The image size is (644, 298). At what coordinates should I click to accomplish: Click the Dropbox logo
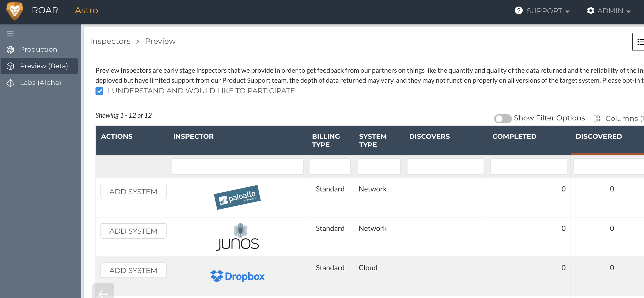(237, 276)
